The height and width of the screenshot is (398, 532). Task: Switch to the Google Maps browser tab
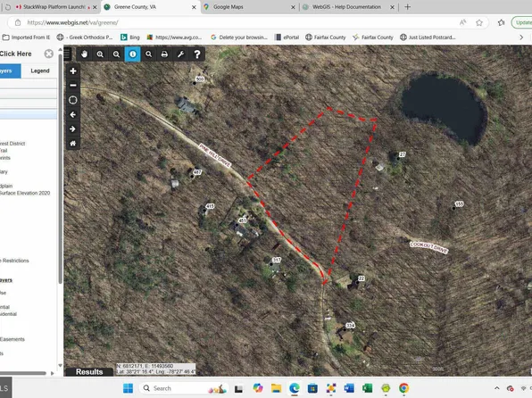click(x=250, y=7)
